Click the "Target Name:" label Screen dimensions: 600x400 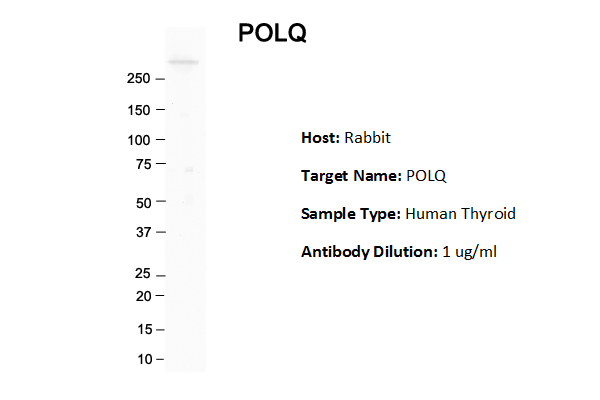click(x=352, y=176)
